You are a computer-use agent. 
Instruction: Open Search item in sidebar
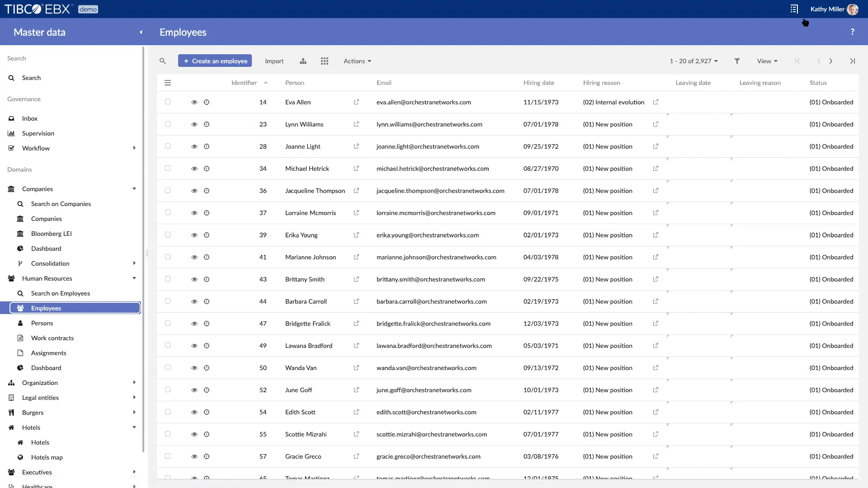31,78
